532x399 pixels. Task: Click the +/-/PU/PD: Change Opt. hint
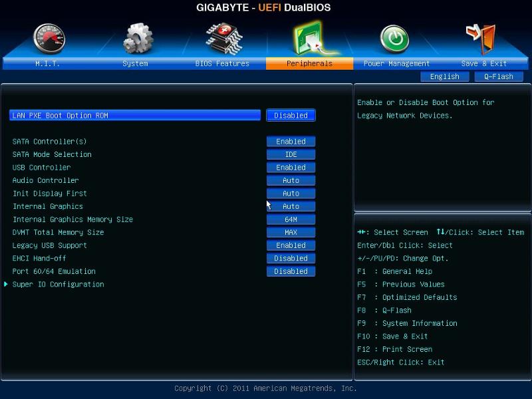403,259
